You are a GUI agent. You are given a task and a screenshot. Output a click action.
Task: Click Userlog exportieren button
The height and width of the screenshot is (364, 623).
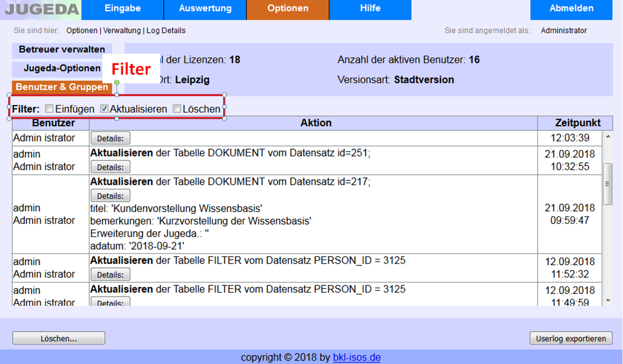[x=571, y=338]
